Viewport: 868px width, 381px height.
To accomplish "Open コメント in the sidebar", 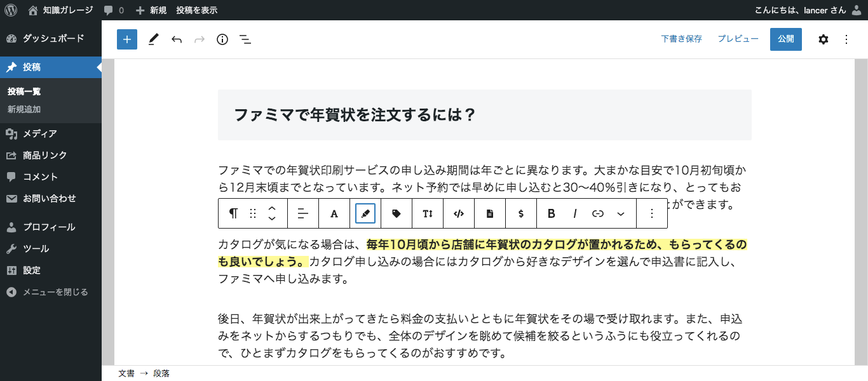I will [51, 177].
